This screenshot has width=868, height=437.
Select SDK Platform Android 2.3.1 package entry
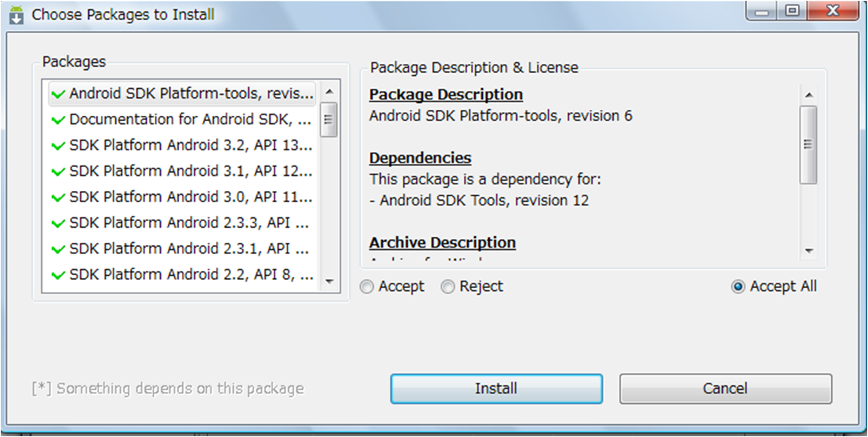tap(190, 248)
